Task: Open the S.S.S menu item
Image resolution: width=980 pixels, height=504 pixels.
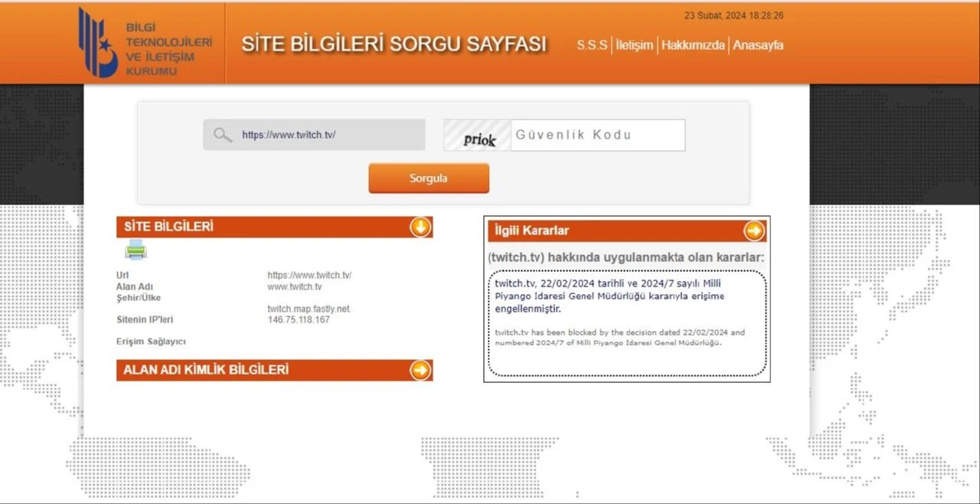Action: (x=591, y=45)
